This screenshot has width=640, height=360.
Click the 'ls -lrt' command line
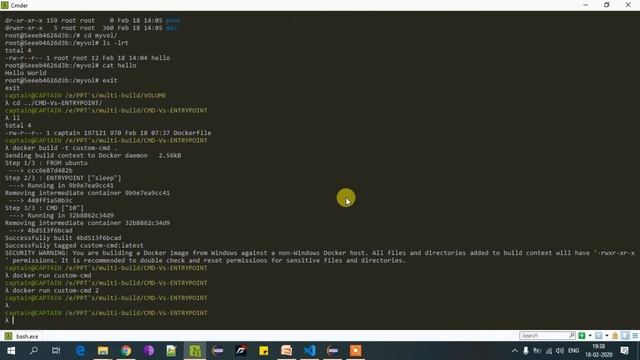point(67,43)
